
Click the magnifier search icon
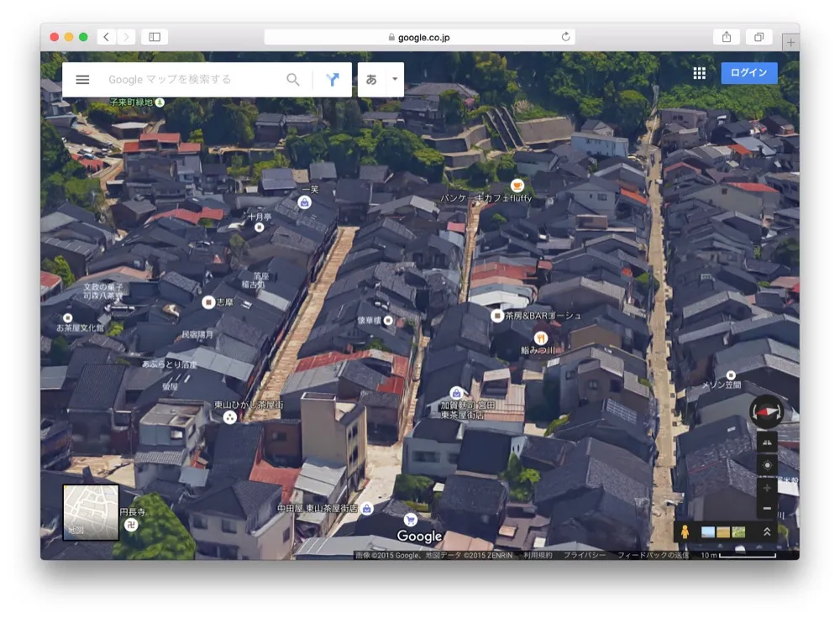click(x=292, y=79)
